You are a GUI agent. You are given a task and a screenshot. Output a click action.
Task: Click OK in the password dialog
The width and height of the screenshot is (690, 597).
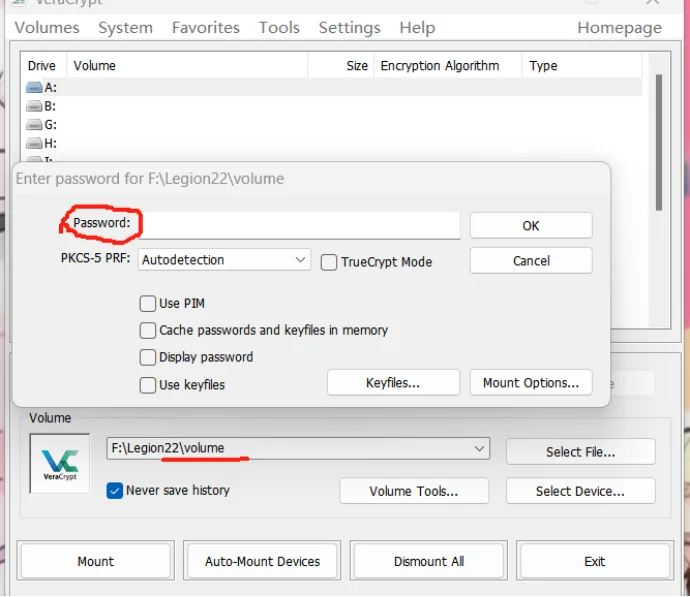tap(531, 226)
